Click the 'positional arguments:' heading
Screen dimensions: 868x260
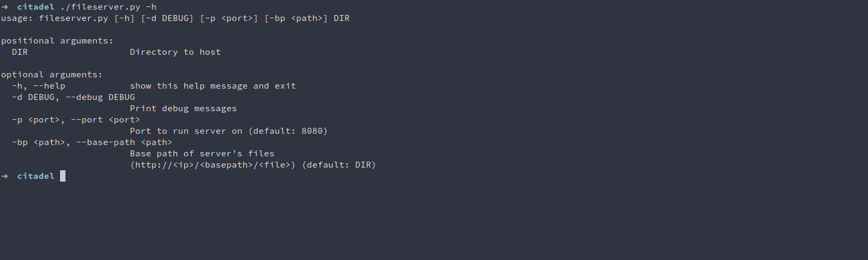(57, 41)
